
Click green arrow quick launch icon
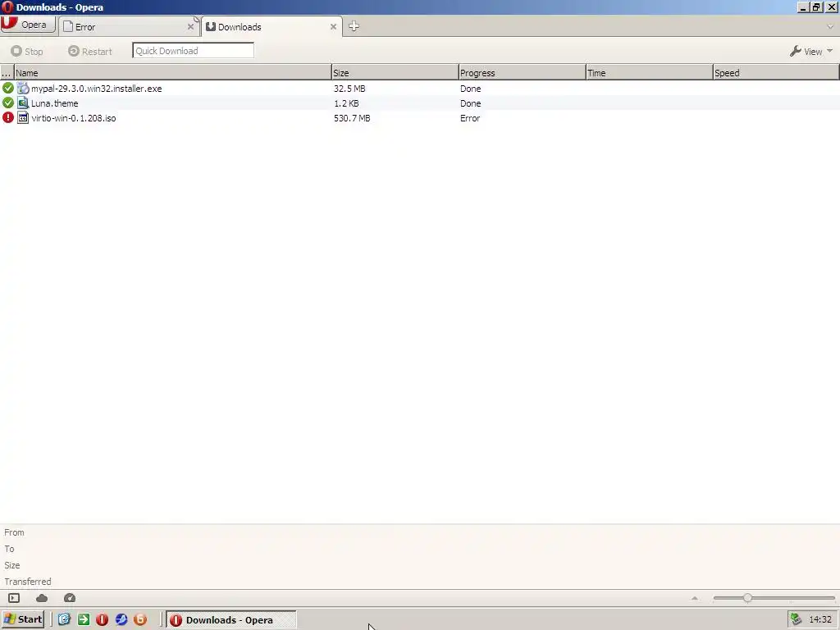tap(84, 620)
